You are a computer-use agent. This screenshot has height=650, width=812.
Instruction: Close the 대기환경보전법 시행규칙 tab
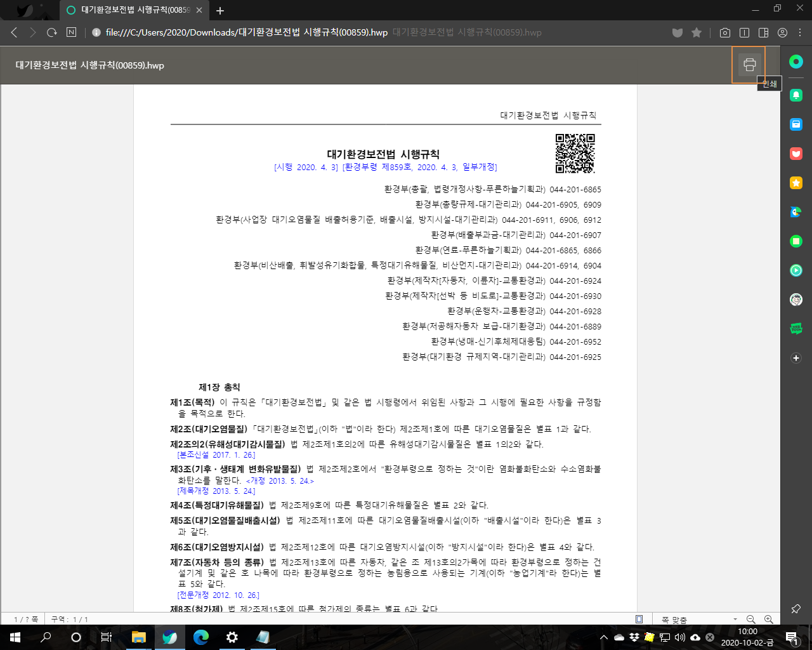tap(199, 10)
